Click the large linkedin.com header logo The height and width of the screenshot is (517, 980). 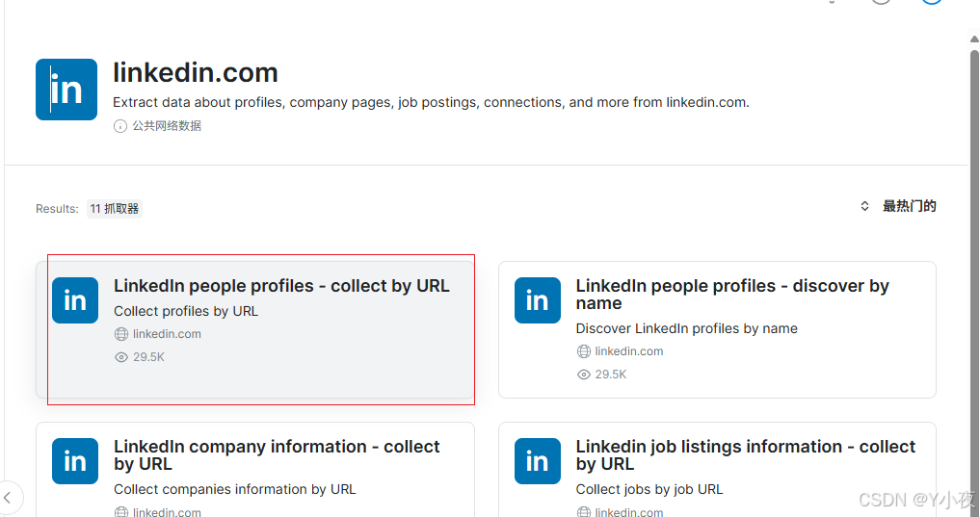pyautogui.click(x=66, y=90)
